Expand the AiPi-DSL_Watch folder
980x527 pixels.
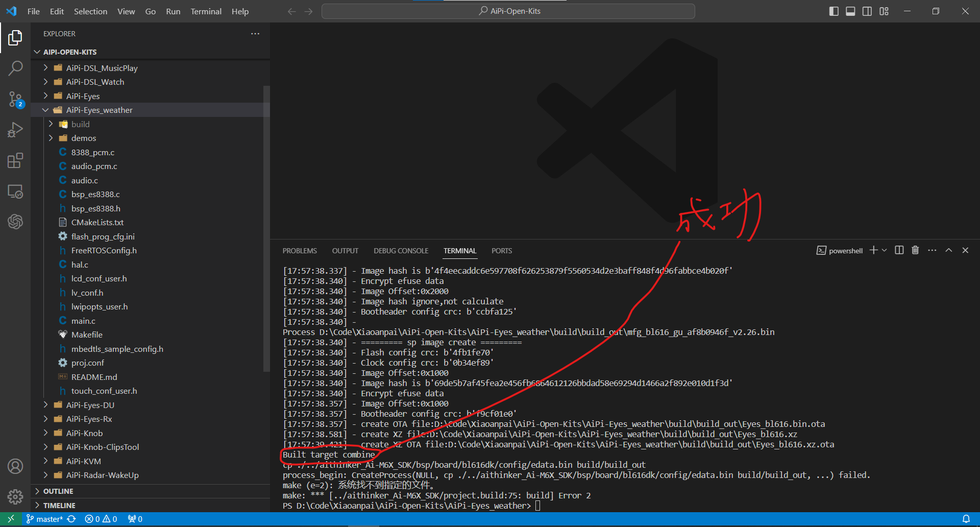click(150, 82)
